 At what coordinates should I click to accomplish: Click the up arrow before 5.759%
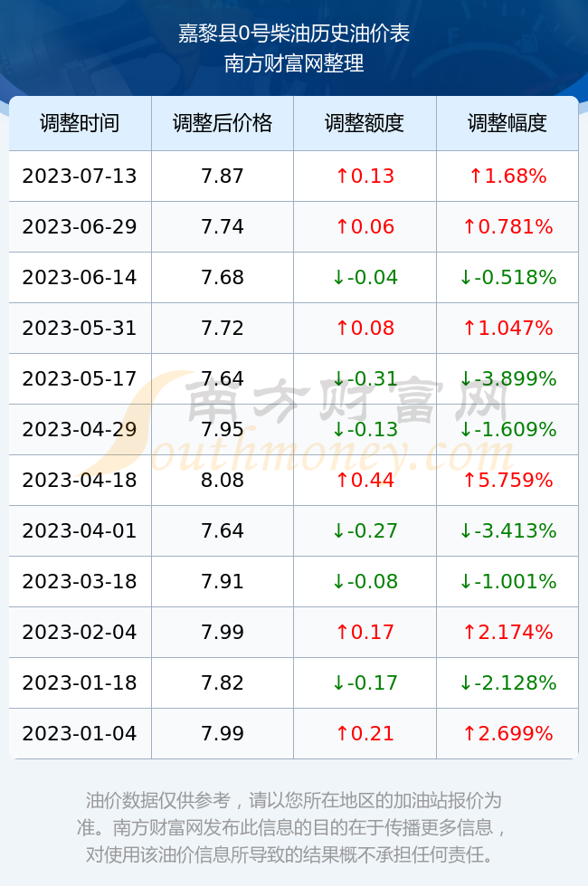point(469,480)
